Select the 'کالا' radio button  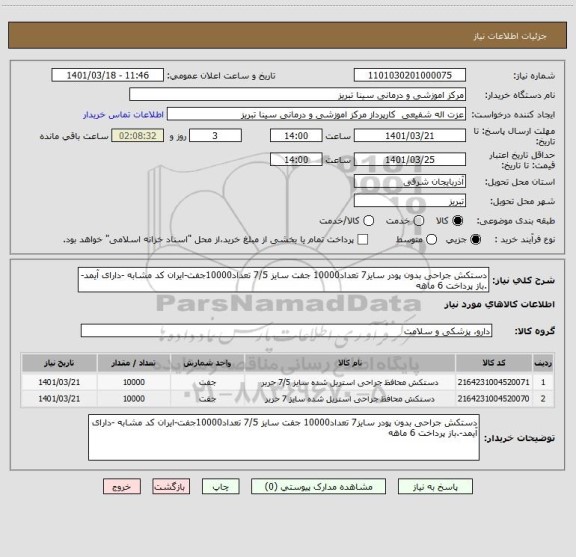(458, 221)
